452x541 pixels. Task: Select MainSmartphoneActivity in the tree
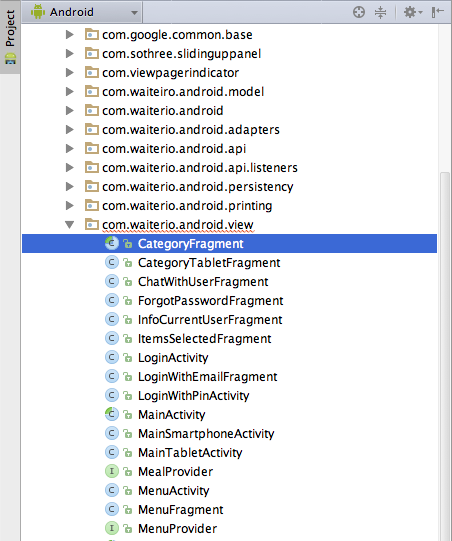[x=206, y=434]
